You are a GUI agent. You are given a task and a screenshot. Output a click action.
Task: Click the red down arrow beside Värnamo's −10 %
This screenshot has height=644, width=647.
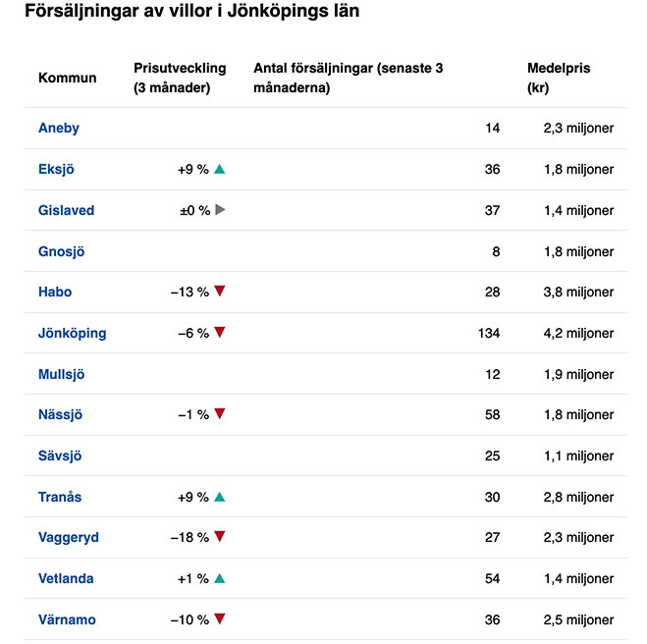[220, 619]
